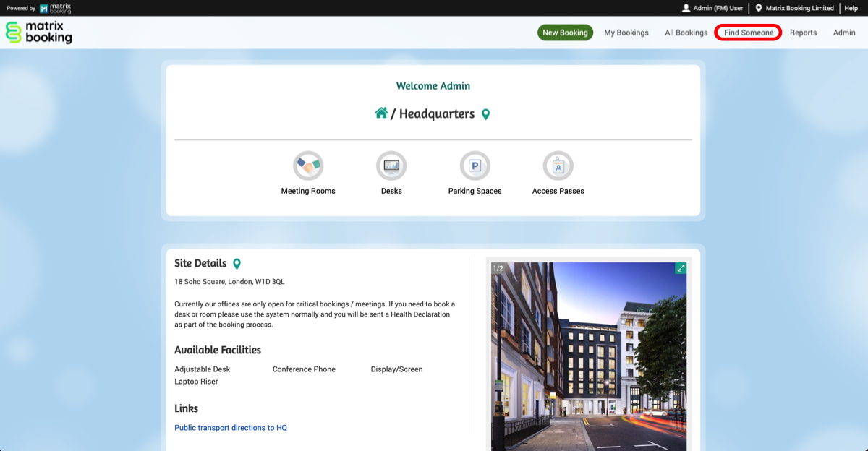The height and width of the screenshot is (451, 868).
Task: Go to All Bookings
Action: point(686,33)
